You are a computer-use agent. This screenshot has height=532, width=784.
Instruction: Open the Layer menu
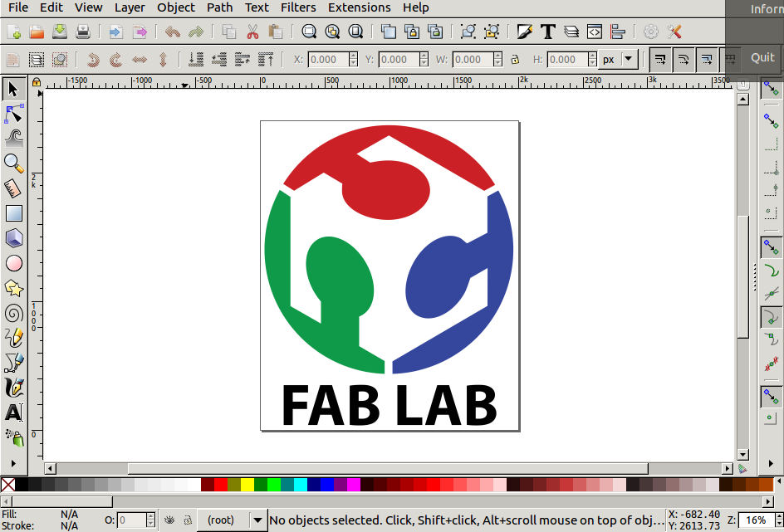click(x=130, y=7)
